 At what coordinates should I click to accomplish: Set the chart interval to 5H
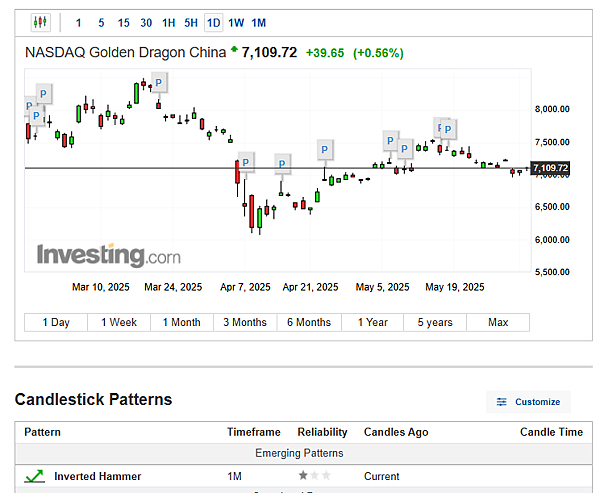pyautogui.click(x=191, y=22)
